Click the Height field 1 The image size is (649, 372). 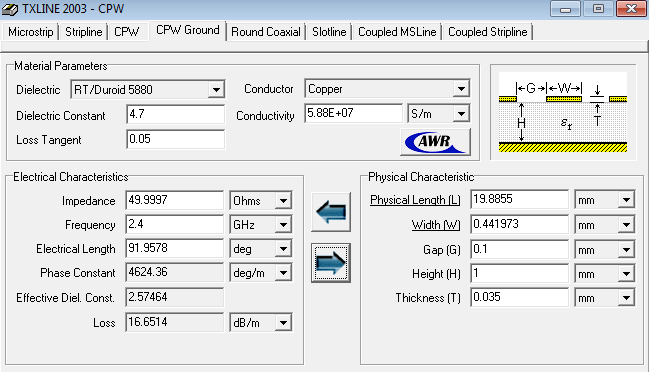tap(519, 273)
